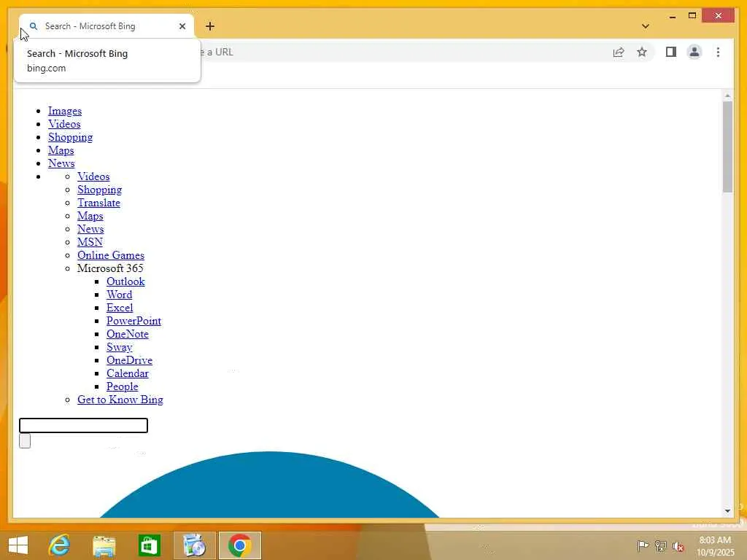Viewport: 747px width, 560px height.
Task: Click the Bing search text box
Action: (83, 425)
